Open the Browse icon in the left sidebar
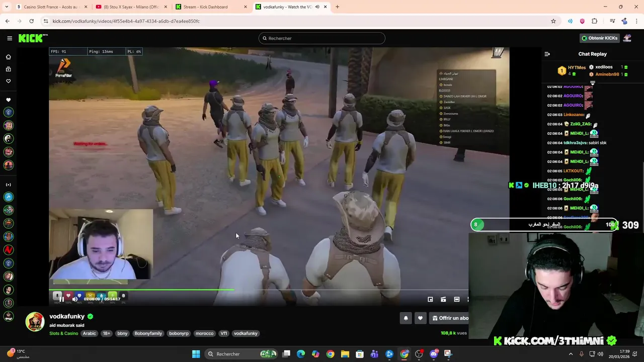 tap(8, 69)
